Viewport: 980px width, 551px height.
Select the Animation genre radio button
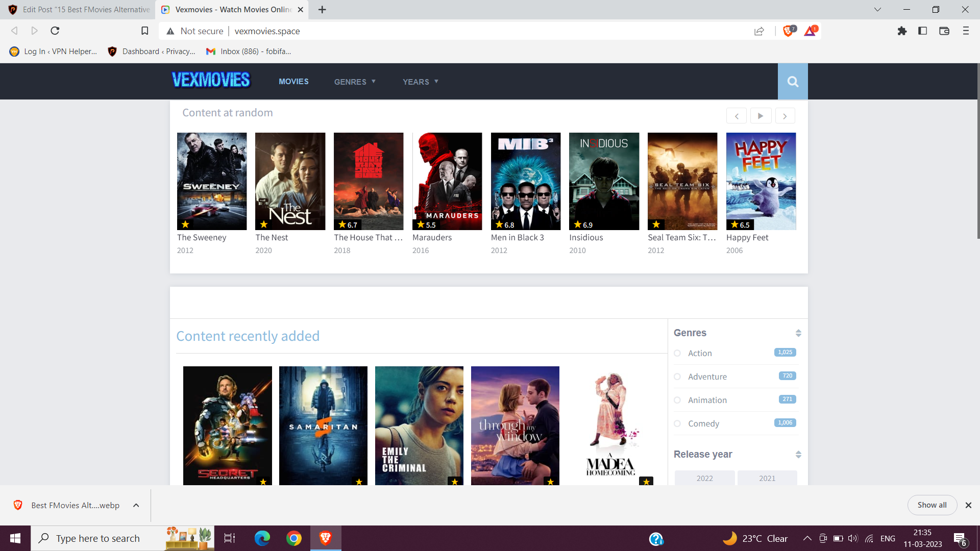click(x=677, y=400)
